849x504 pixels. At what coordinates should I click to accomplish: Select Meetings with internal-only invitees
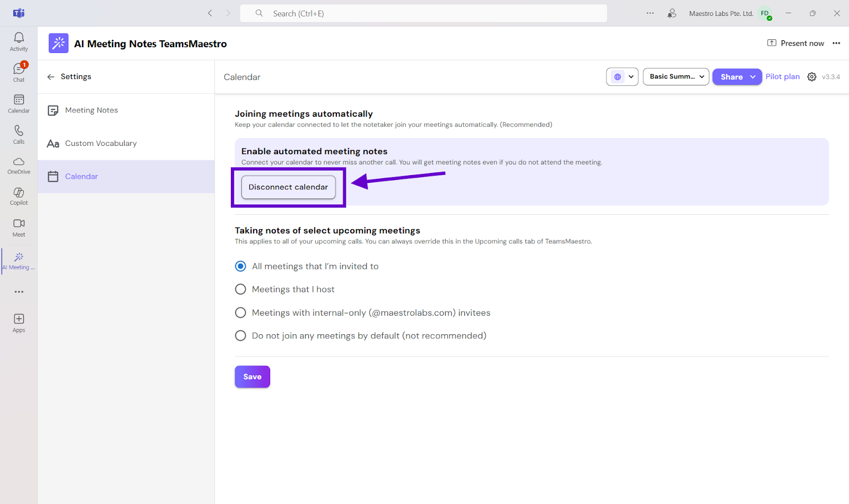(240, 312)
